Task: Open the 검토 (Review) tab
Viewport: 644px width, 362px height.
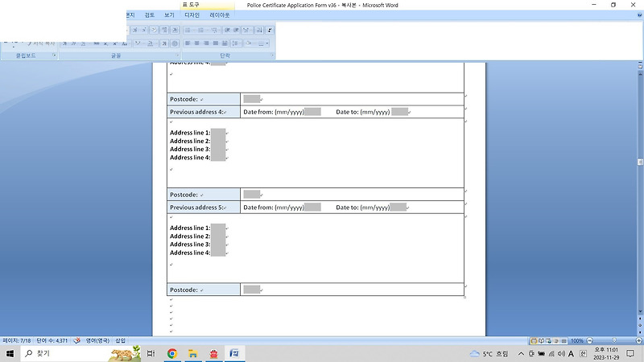Action: pos(150,14)
